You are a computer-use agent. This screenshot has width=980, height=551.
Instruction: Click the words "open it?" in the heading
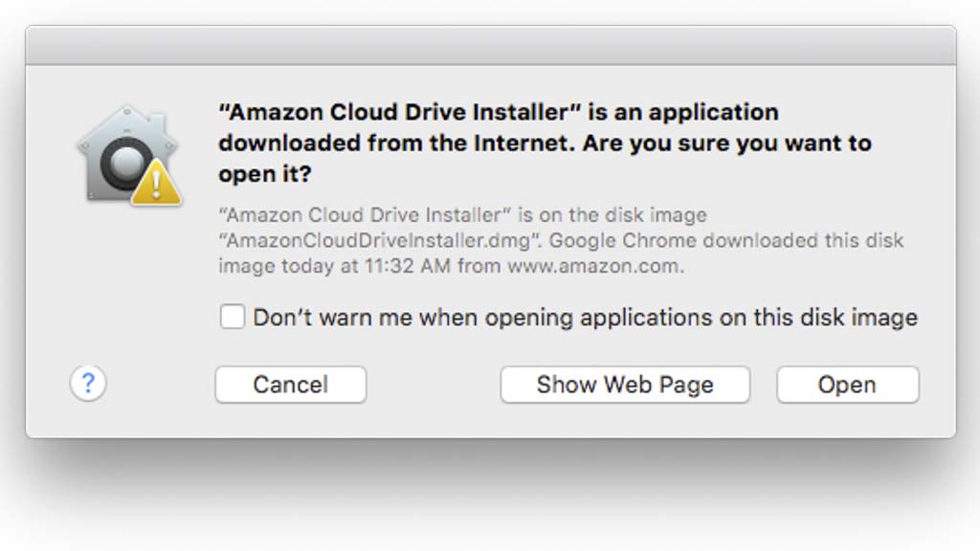click(264, 175)
